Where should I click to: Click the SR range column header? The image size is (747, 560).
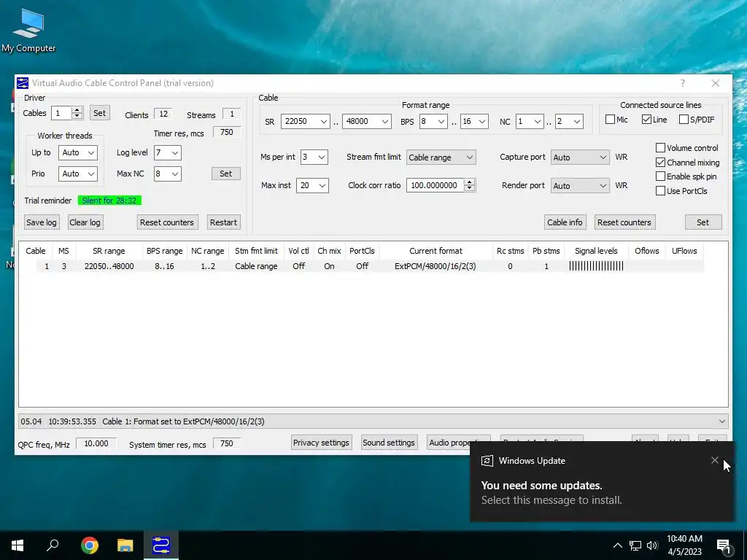click(109, 251)
